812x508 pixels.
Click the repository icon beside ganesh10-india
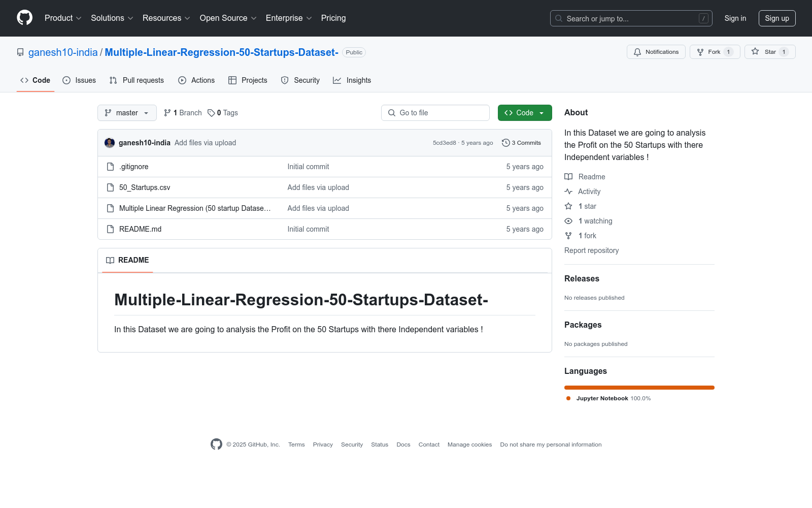[x=20, y=52]
